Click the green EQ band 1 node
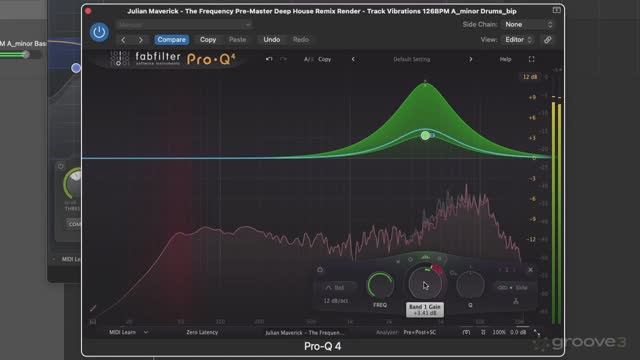This screenshot has width=640, height=360. pyautogui.click(x=425, y=136)
